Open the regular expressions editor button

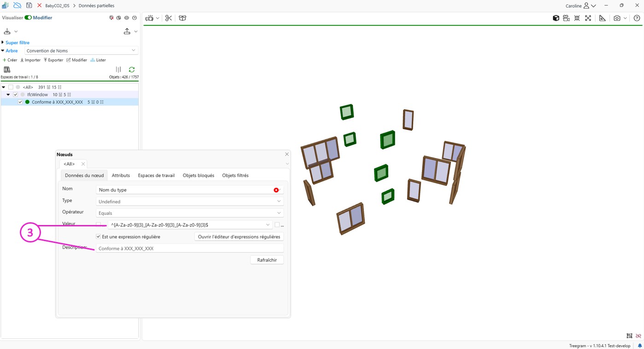pos(239,237)
